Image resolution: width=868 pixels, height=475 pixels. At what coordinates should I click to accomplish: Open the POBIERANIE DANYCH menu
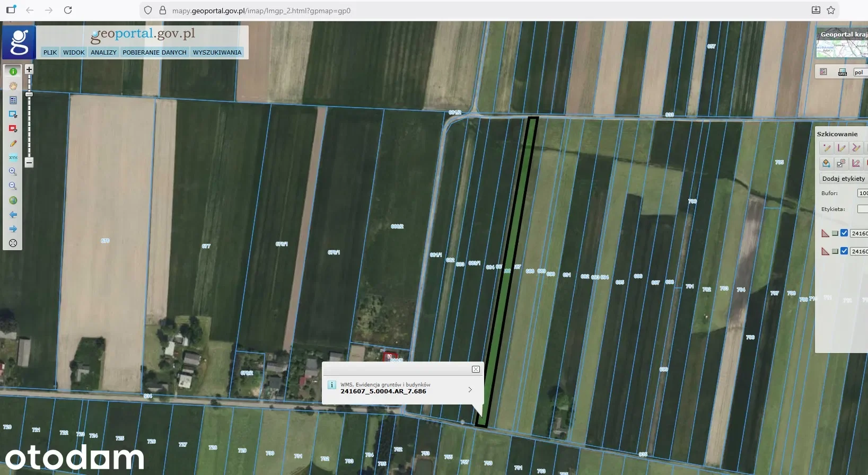point(154,52)
